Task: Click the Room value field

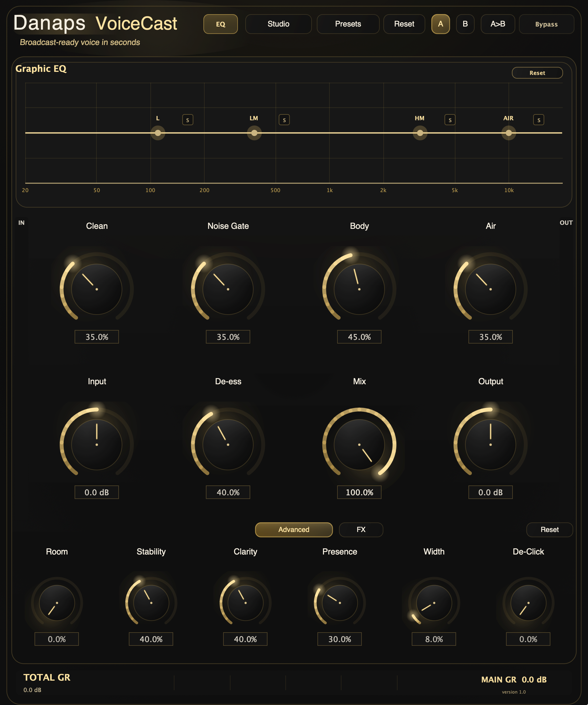Action: (57, 639)
